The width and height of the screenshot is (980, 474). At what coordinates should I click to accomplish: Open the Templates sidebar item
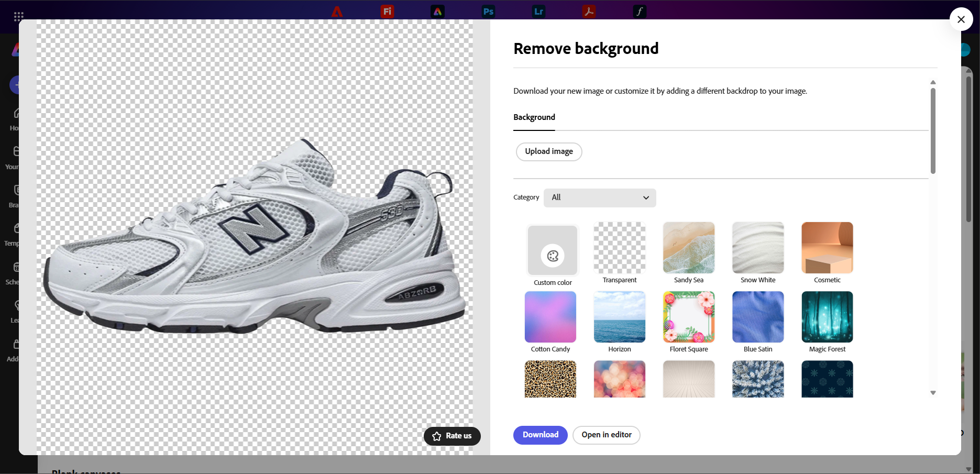coord(13,235)
